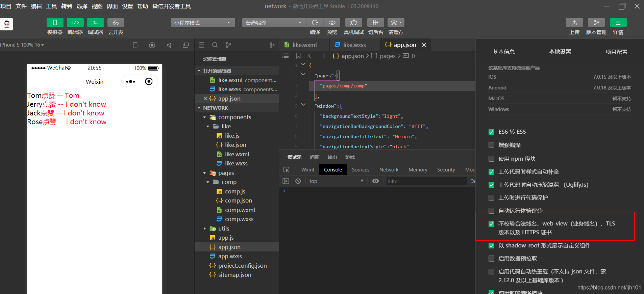The width and height of the screenshot is (644, 294).
Task: Enable 增强编译 checkbox
Action: (x=491, y=145)
